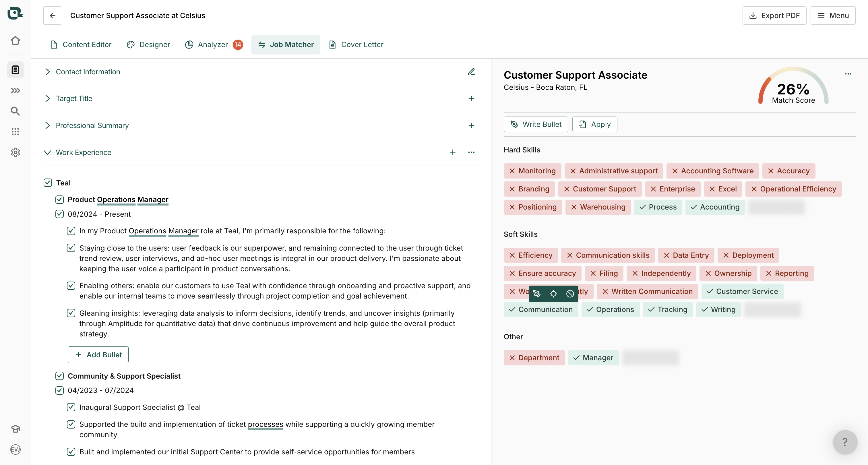Expand the Professional Summary section

48,125
